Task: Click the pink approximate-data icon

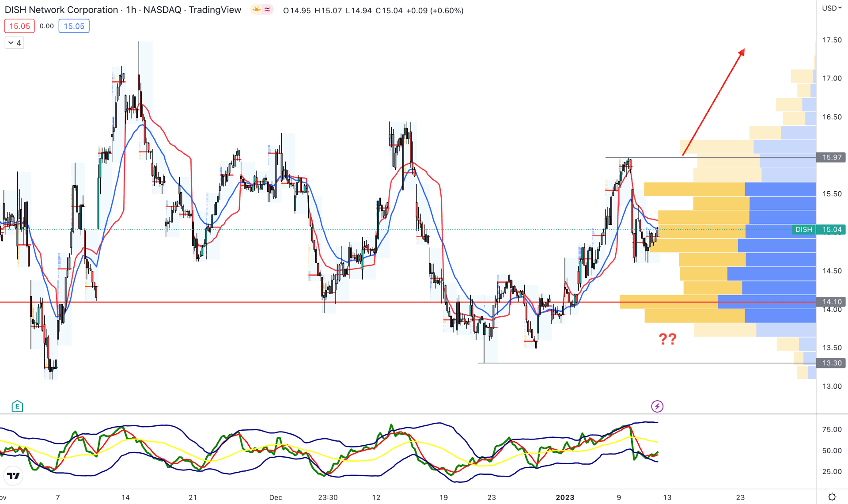Action: tap(267, 10)
